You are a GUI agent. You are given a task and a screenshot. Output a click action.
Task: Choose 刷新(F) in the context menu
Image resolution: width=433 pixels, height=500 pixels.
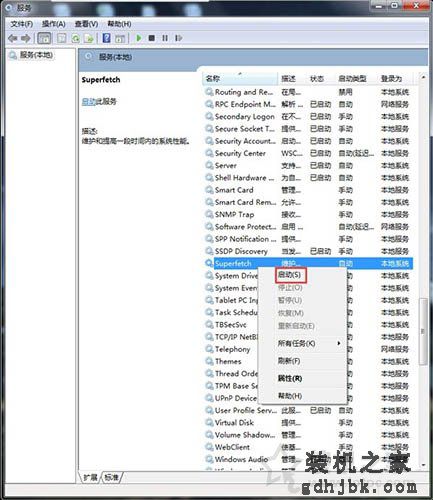(x=302, y=361)
